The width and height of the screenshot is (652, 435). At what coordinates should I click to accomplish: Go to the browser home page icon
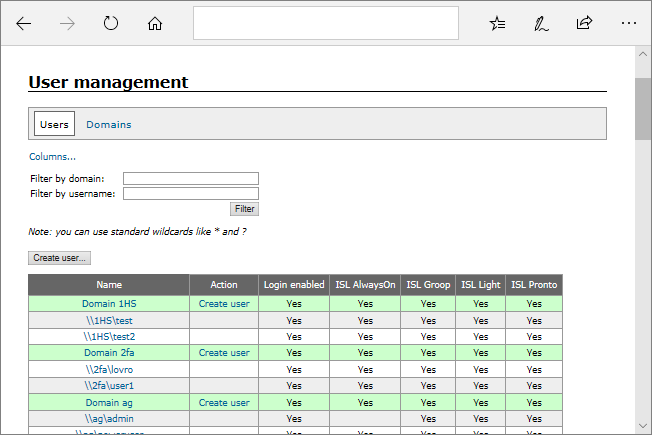tap(154, 23)
